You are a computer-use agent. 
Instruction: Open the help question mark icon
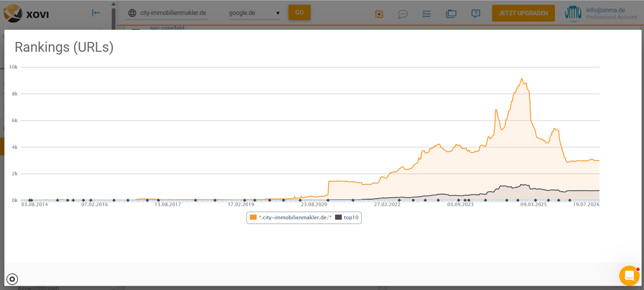pyautogui.click(x=475, y=14)
